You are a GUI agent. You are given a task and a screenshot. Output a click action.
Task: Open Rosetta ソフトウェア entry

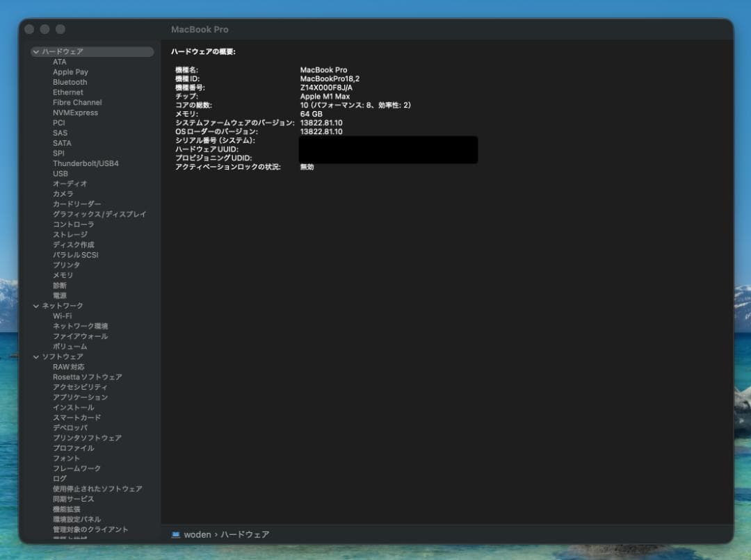(x=88, y=377)
